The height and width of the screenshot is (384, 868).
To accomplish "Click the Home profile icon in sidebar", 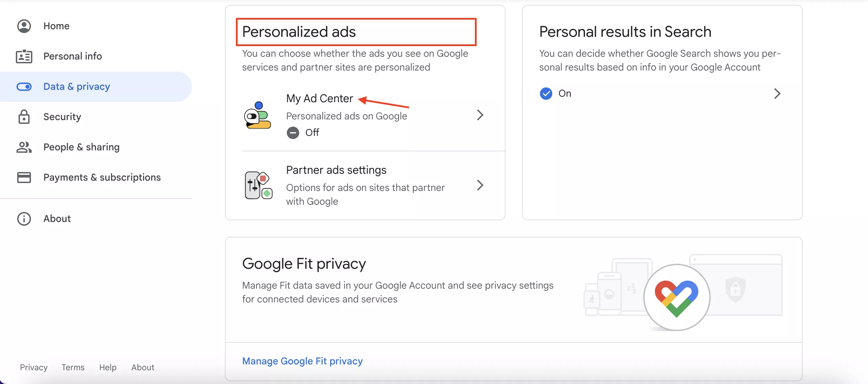I will (x=24, y=26).
